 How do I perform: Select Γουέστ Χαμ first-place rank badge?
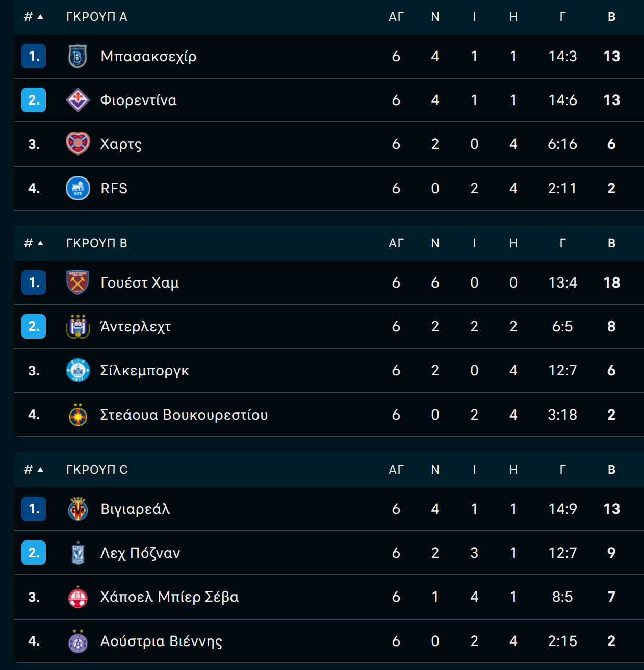[34, 282]
